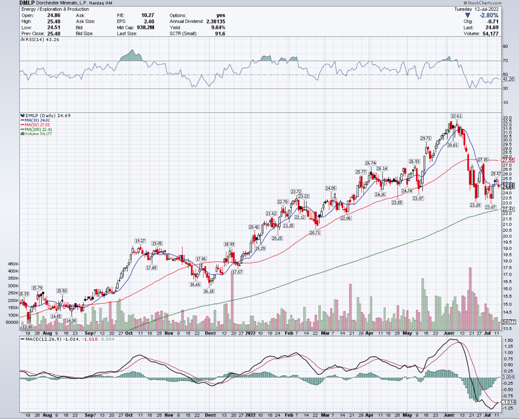Viewport: 519px width, 420px height.
Task: Click the -1.014 MACD axis tag
Action: tap(509, 402)
